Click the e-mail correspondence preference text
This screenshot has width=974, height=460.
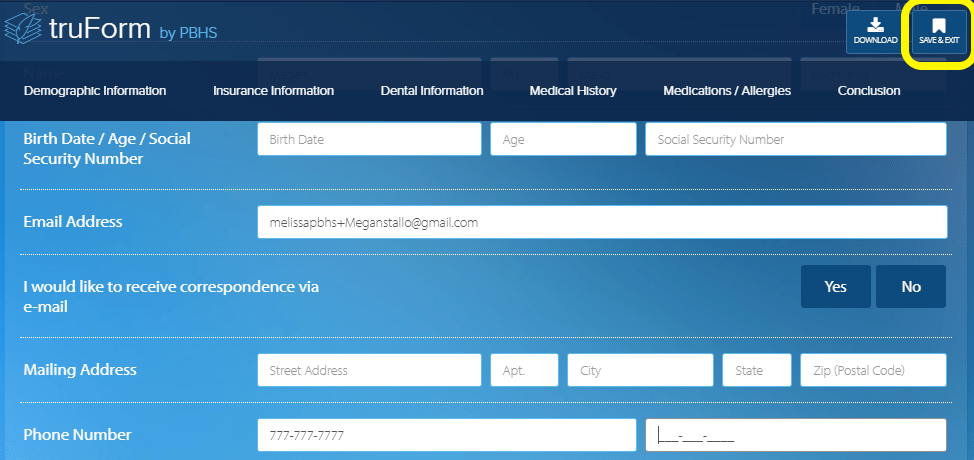171,297
